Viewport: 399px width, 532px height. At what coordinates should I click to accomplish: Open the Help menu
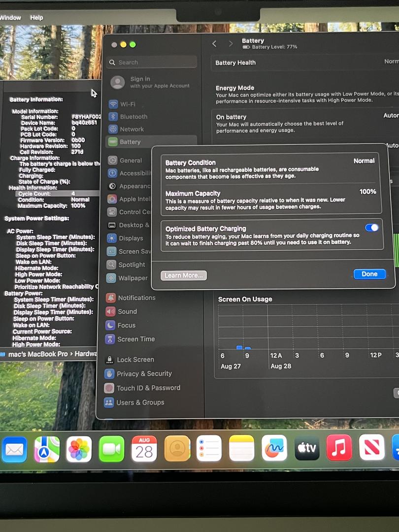coord(36,18)
